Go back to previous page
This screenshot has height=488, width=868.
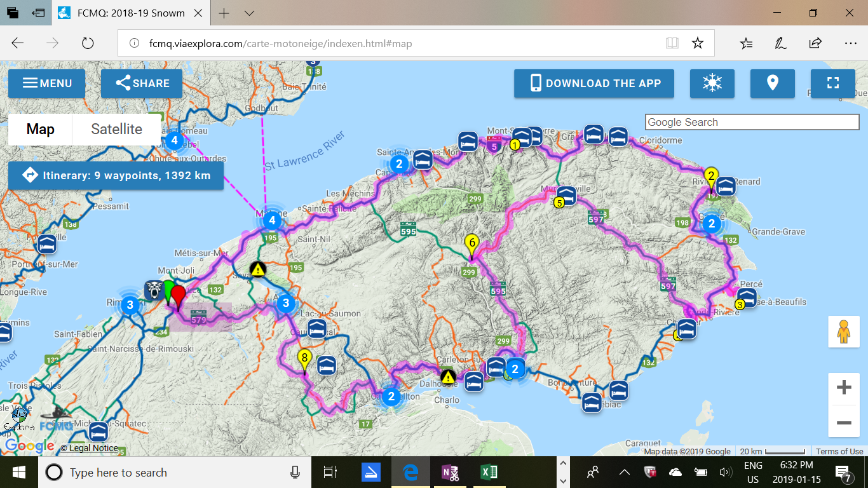pyautogui.click(x=18, y=43)
